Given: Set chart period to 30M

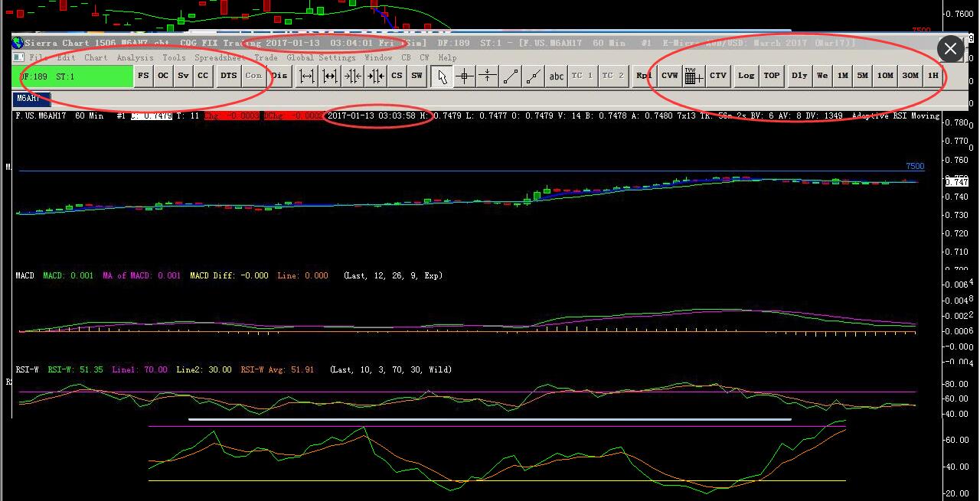Looking at the screenshot, I should point(910,76).
